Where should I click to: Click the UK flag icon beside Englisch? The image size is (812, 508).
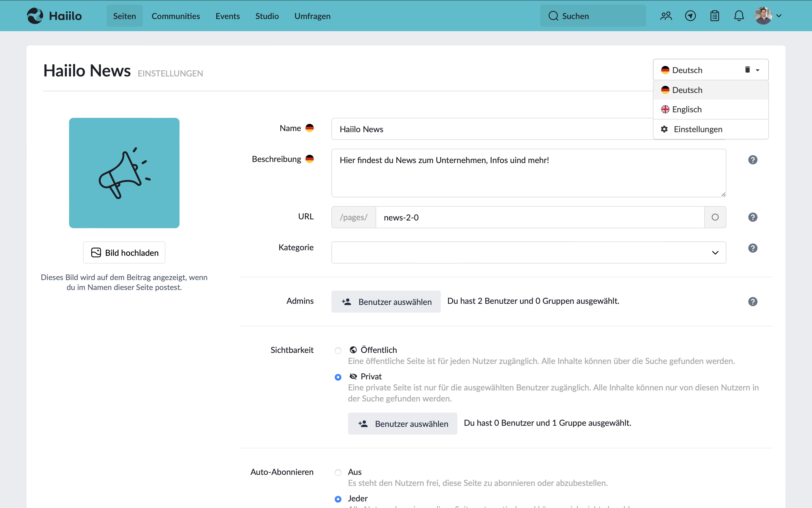[665, 109]
